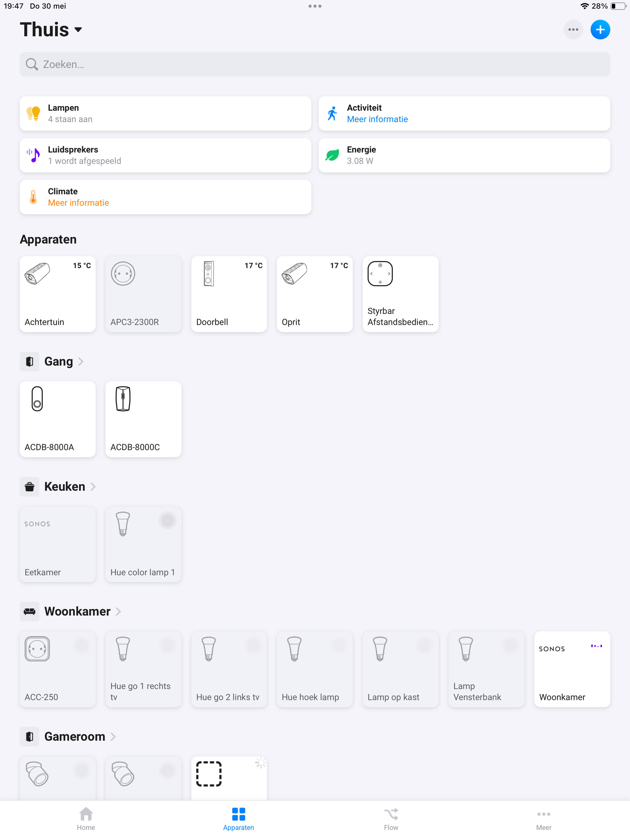The width and height of the screenshot is (630, 840).
Task: Switch to the Flow tab
Action: (x=391, y=819)
